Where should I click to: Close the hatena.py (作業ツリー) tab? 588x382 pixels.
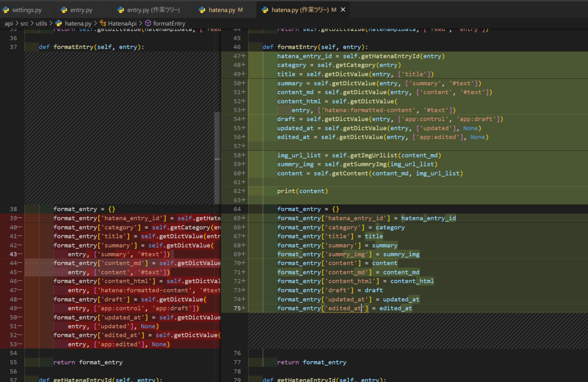(343, 10)
